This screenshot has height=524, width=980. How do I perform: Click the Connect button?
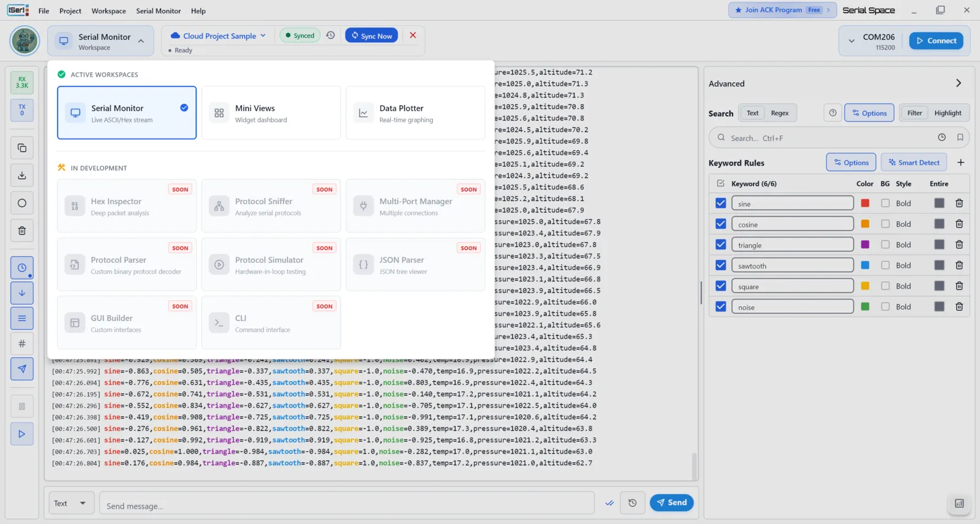(937, 41)
